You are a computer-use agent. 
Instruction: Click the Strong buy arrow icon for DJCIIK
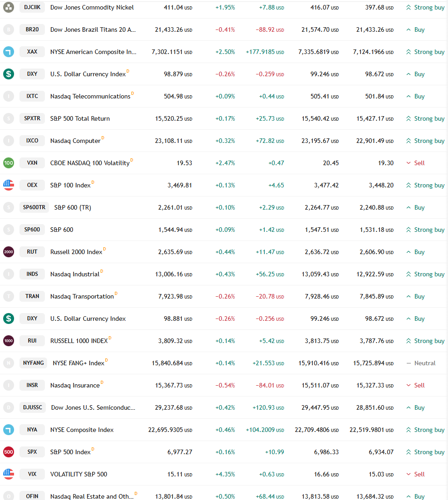(x=409, y=7)
